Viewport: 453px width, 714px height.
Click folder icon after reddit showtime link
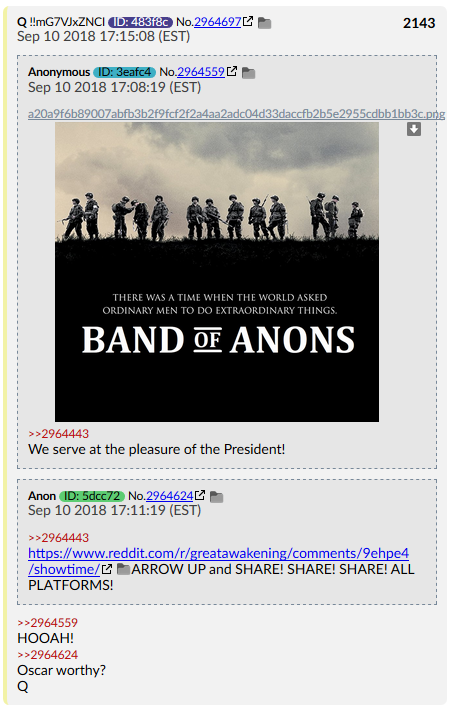coord(123,569)
